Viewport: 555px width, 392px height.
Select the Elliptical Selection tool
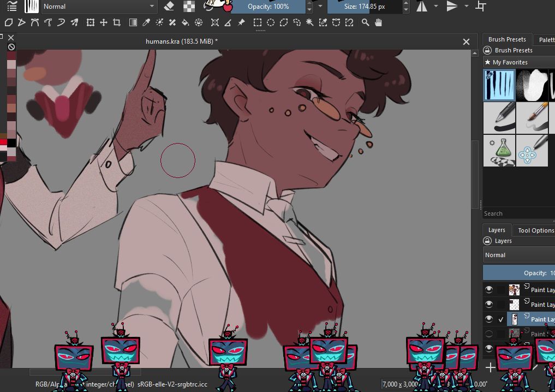(x=271, y=23)
